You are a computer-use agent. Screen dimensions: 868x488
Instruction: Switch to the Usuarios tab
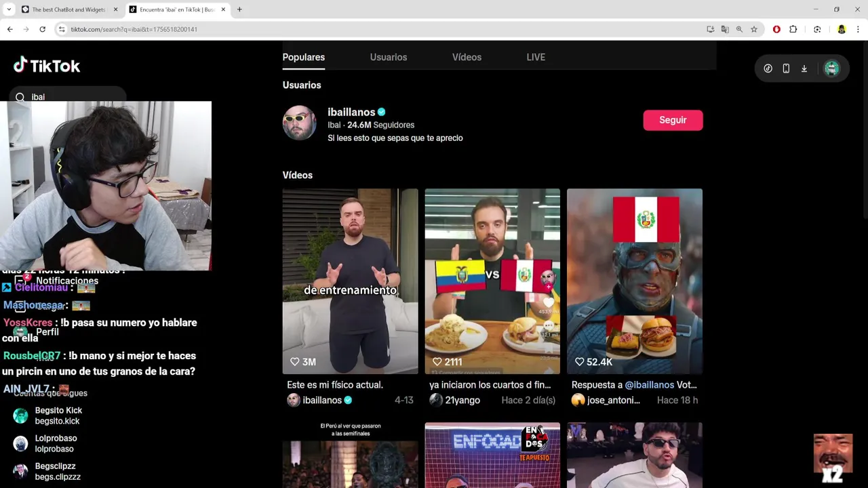[389, 57]
